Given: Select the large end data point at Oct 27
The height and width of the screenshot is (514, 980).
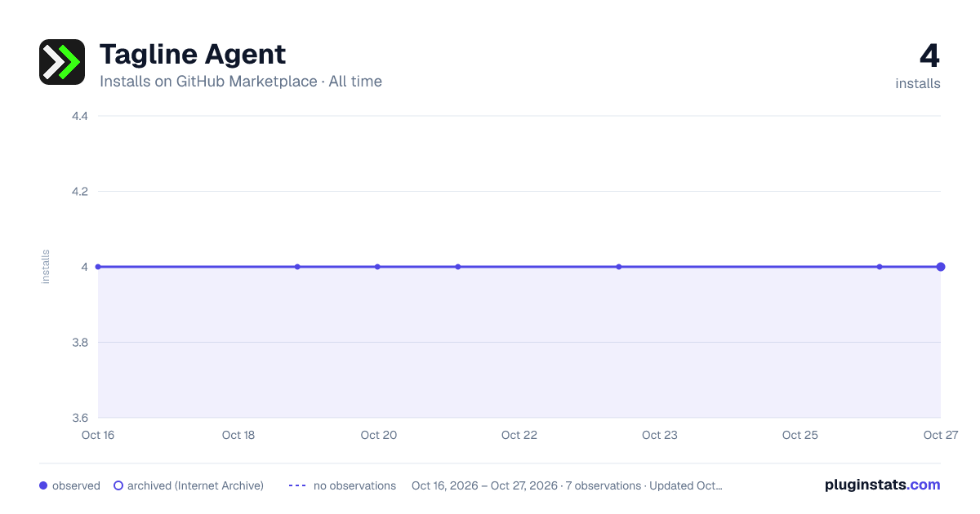Looking at the screenshot, I should [941, 267].
